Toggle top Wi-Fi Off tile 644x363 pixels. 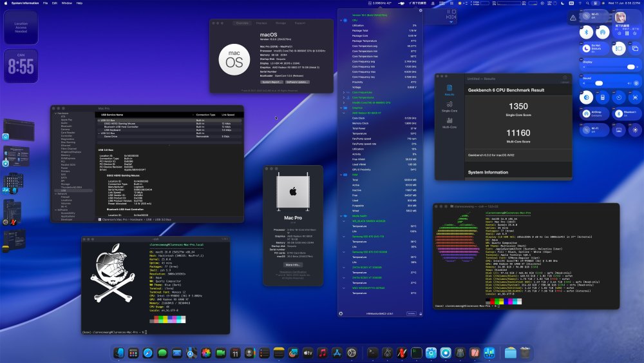tap(594, 16)
